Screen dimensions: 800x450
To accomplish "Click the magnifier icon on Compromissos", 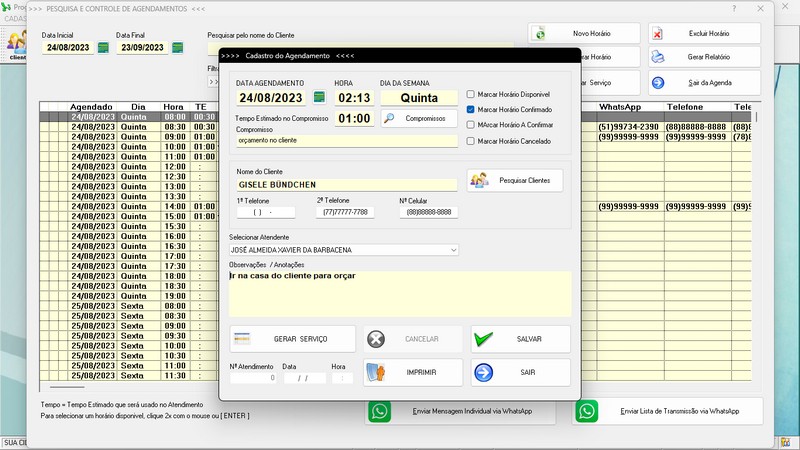I will [x=389, y=118].
